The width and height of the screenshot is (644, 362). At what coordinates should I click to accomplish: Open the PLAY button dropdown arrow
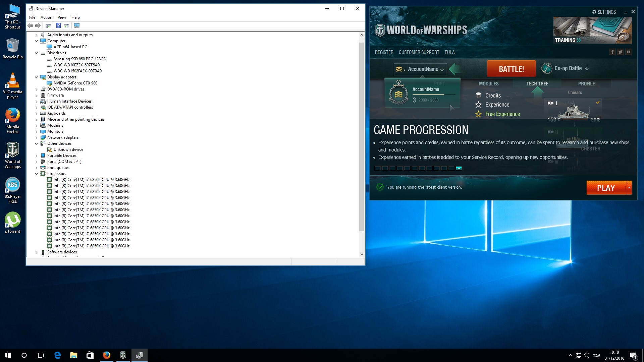(629, 188)
